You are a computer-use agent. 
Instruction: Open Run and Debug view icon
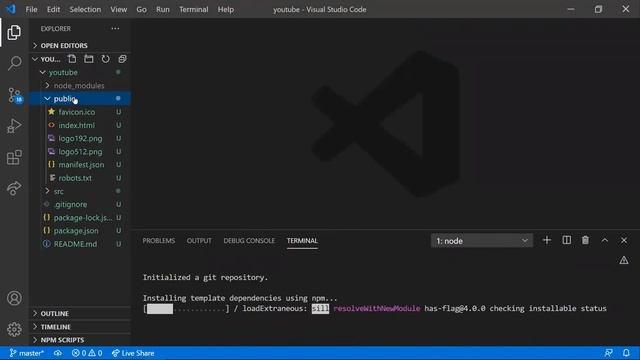click(14, 126)
